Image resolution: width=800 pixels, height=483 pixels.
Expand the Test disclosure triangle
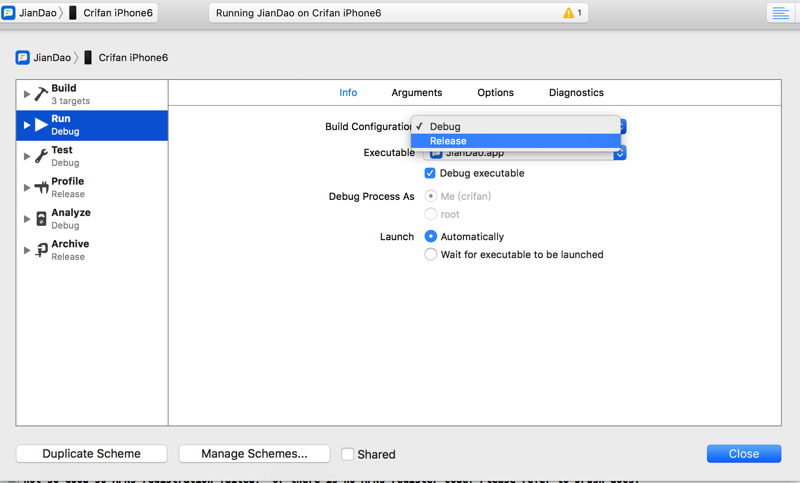[27, 157]
